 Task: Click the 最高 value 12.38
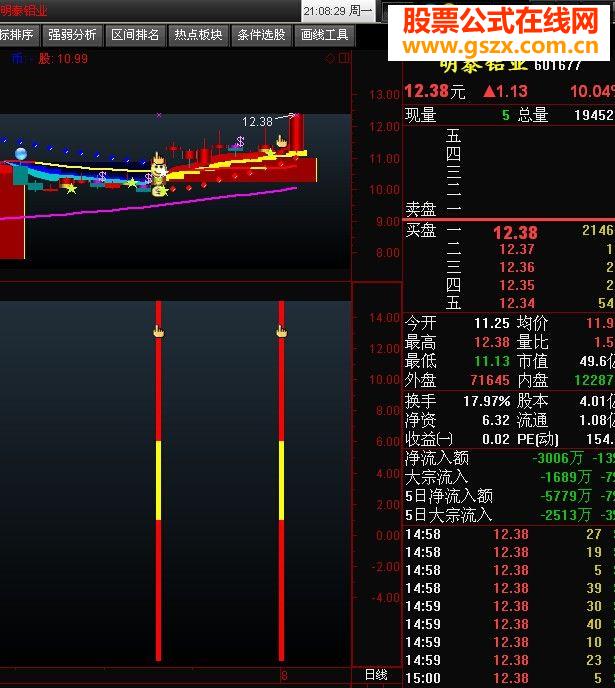pyautogui.click(x=492, y=342)
